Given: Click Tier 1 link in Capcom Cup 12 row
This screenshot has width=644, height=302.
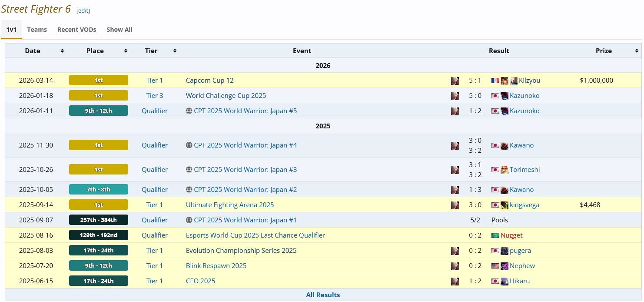Looking at the screenshot, I should (x=155, y=81).
